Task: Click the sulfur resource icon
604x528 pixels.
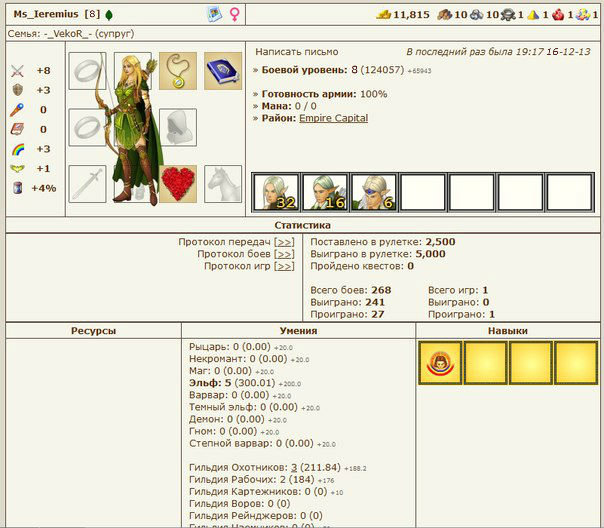Action: click(x=533, y=15)
